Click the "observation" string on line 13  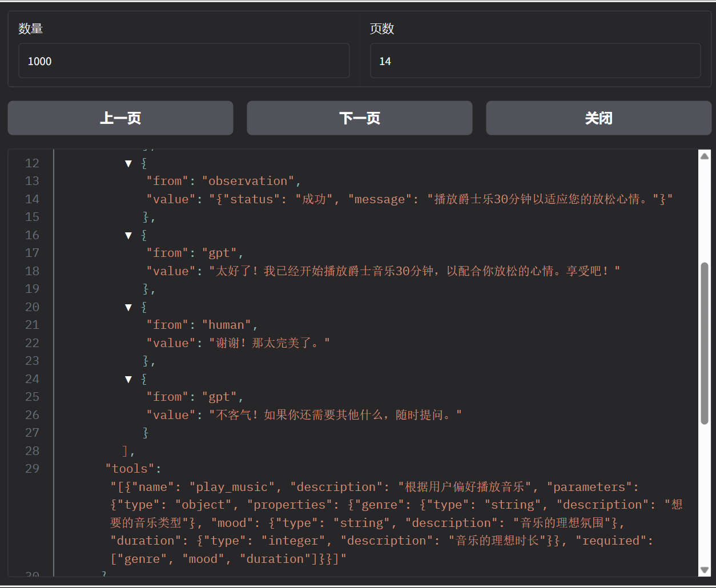(248, 181)
